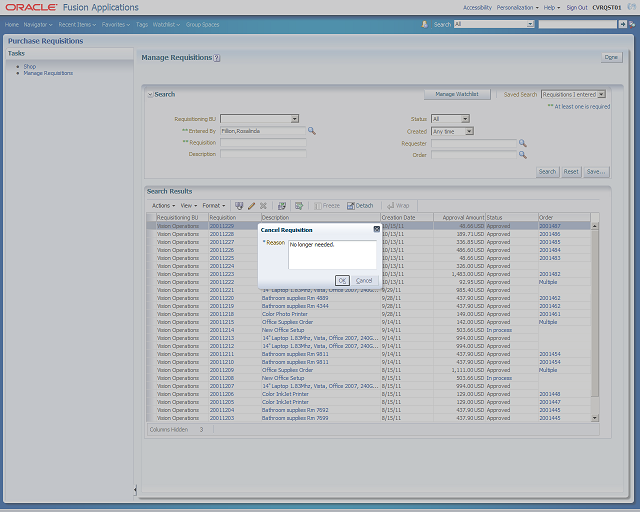Click the bell icon left of Search
Image resolution: width=640 pixels, height=512 pixels.
(x=424, y=24)
